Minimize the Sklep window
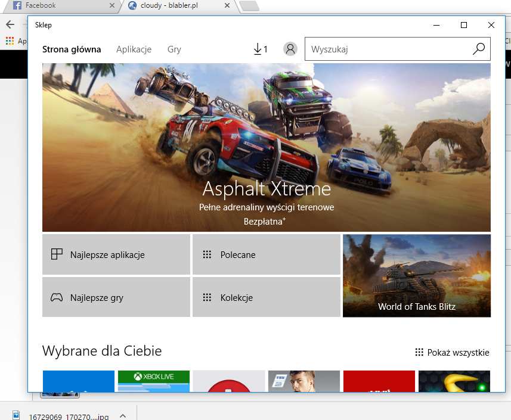The image size is (511, 420). [x=436, y=25]
